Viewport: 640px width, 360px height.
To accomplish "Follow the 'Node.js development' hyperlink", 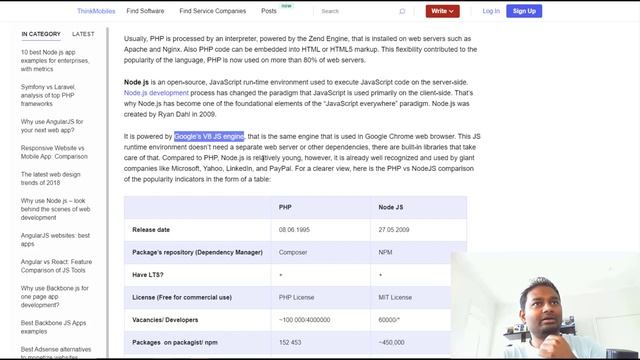I will coord(156,93).
